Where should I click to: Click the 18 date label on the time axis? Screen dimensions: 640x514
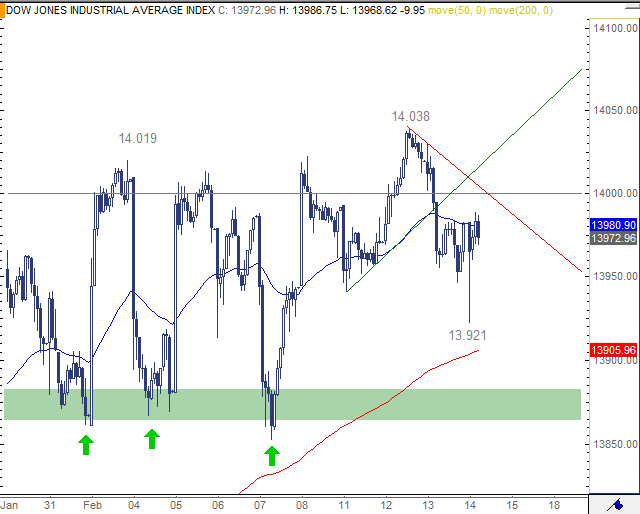555,505
